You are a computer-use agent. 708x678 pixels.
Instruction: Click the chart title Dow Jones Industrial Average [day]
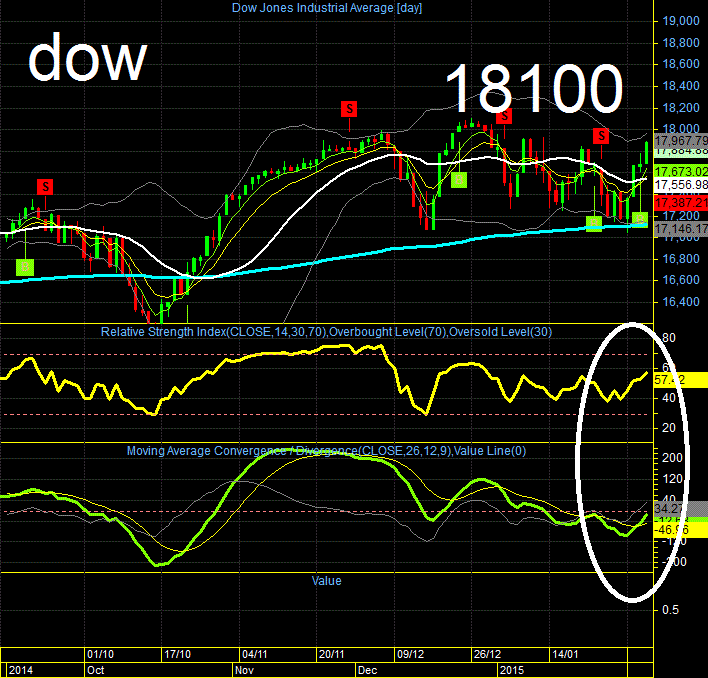click(326, 8)
